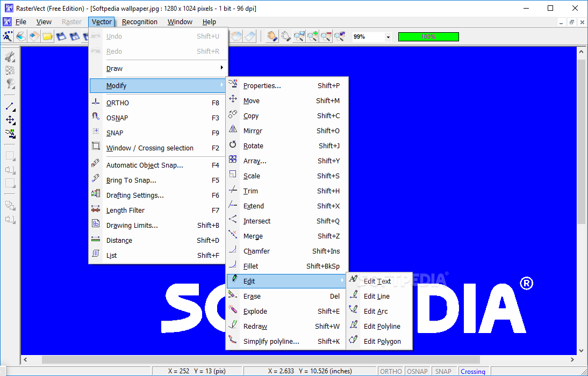Click the Rotate icon in Modify submenu
This screenshot has width=588, height=376.
(x=233, y=144)
